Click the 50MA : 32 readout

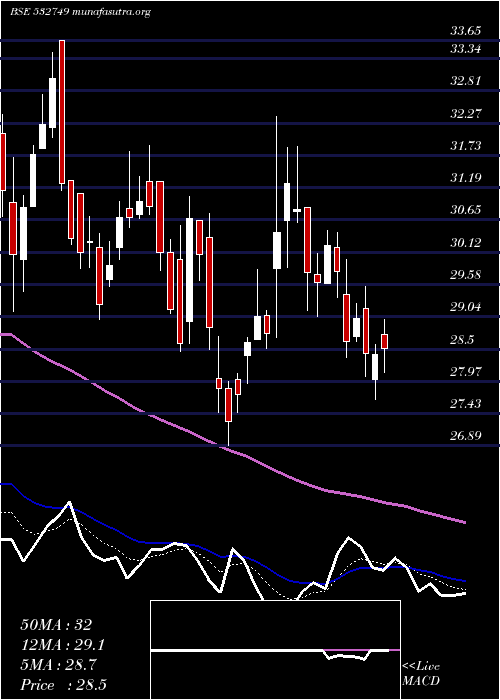point(56,625)
